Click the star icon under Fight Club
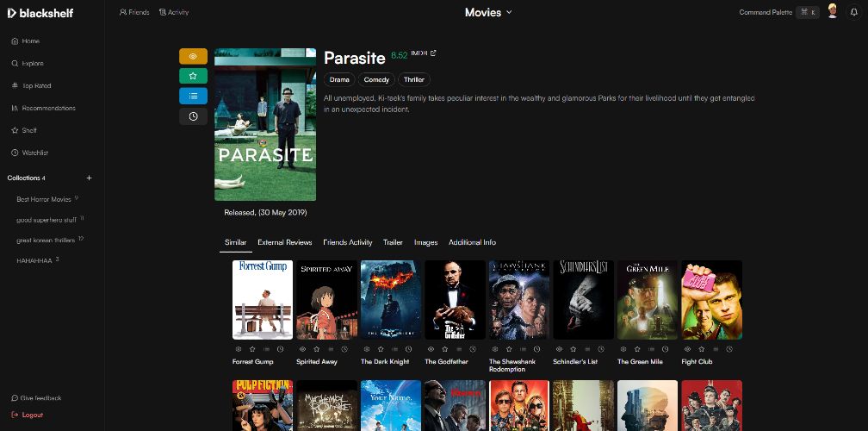This screenshot has height=431, width=868. [702, 349]
